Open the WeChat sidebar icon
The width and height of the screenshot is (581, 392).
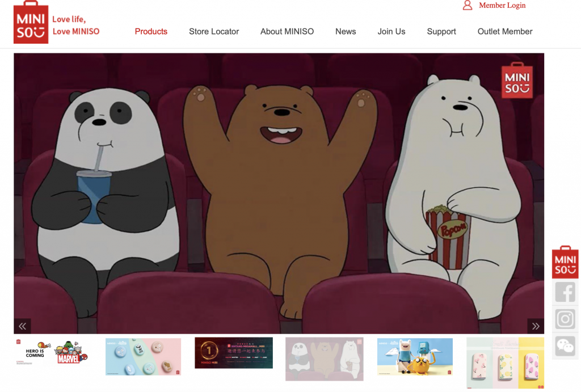[x=565, y=346]
